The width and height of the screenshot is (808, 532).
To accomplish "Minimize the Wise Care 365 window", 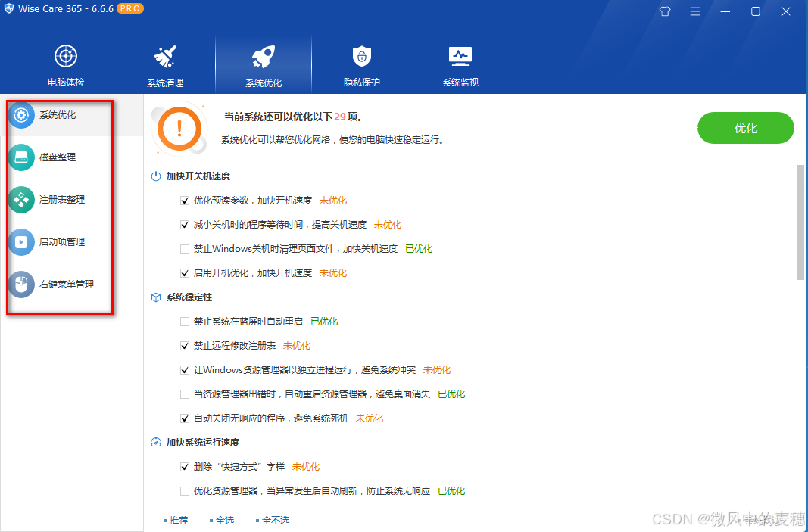I will (725, 11).
